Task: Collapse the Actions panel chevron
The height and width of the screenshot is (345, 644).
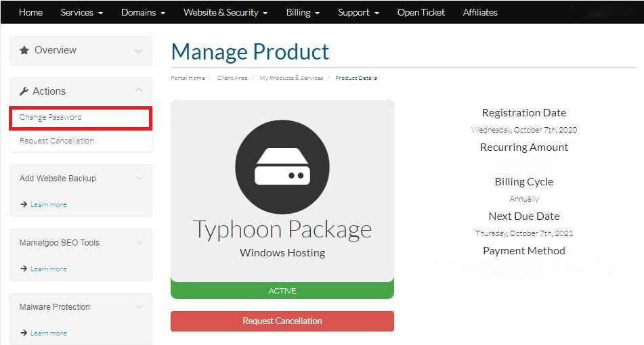Action: pyautogui.click(x=139, y=91)
